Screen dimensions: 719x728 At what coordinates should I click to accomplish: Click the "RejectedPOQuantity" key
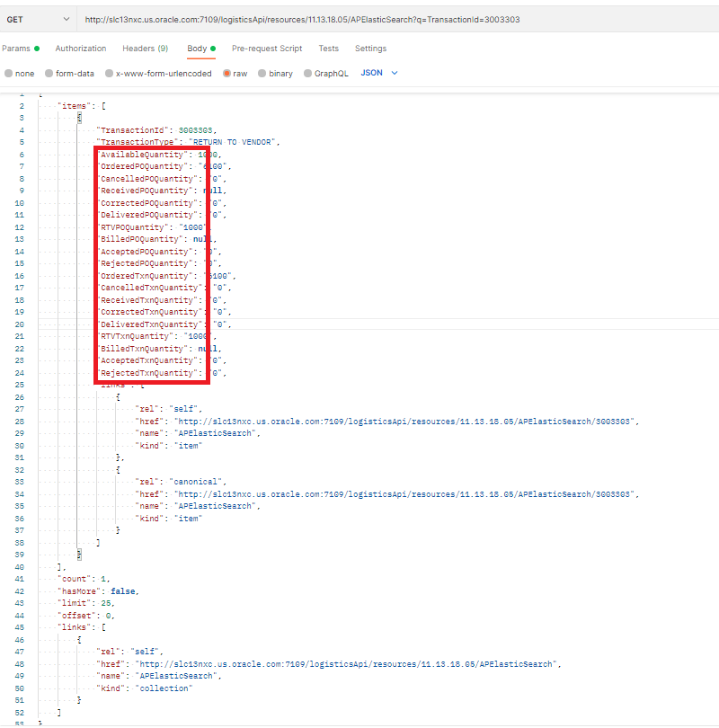tap(145, 263)
